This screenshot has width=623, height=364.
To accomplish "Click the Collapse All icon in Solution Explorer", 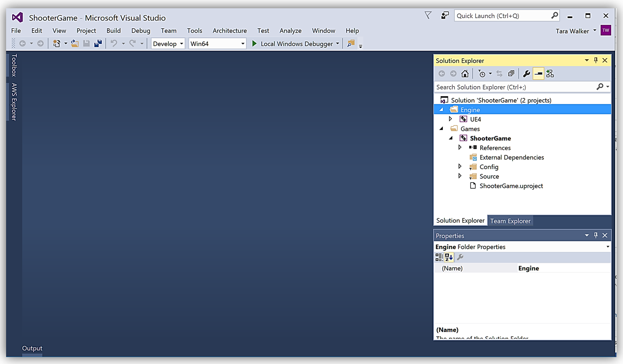I will coord(511,73).
